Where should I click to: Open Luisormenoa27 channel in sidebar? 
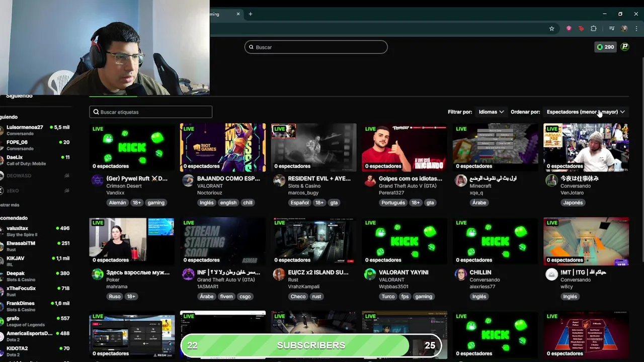(35, 130)
